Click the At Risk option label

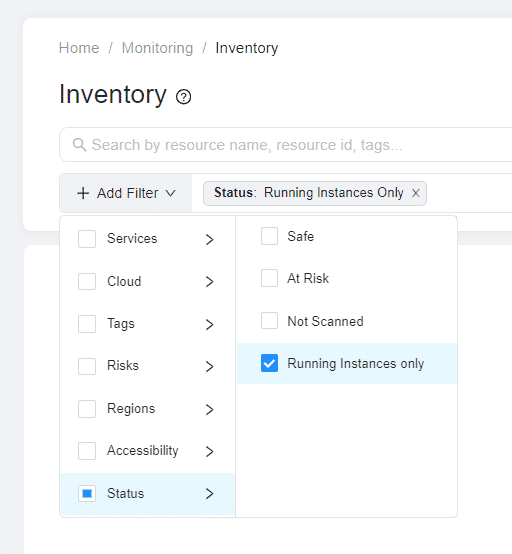point(308,278)
